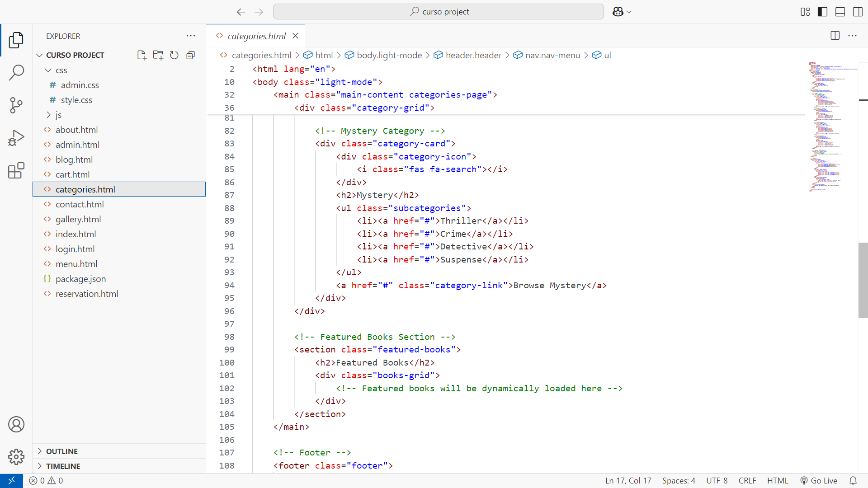Open the Run and Debug view
The image size is (868, 488).
click(x=16, y=138)
